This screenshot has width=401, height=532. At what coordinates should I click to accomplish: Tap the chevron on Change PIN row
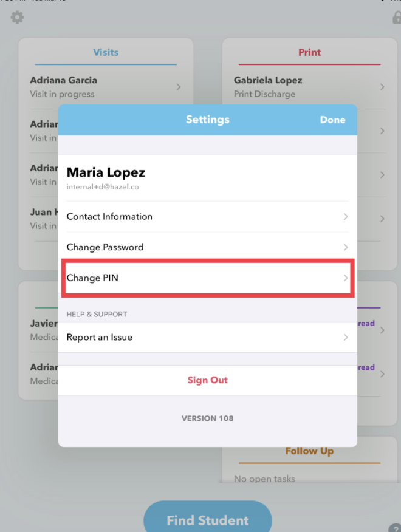point(346,278)
